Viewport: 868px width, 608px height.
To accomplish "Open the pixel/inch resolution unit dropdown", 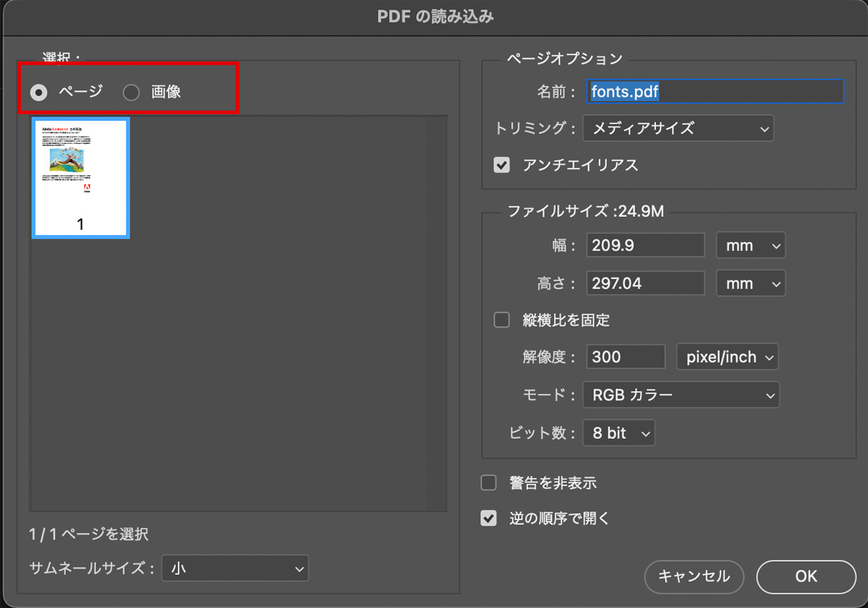I will tap(727, 357).
